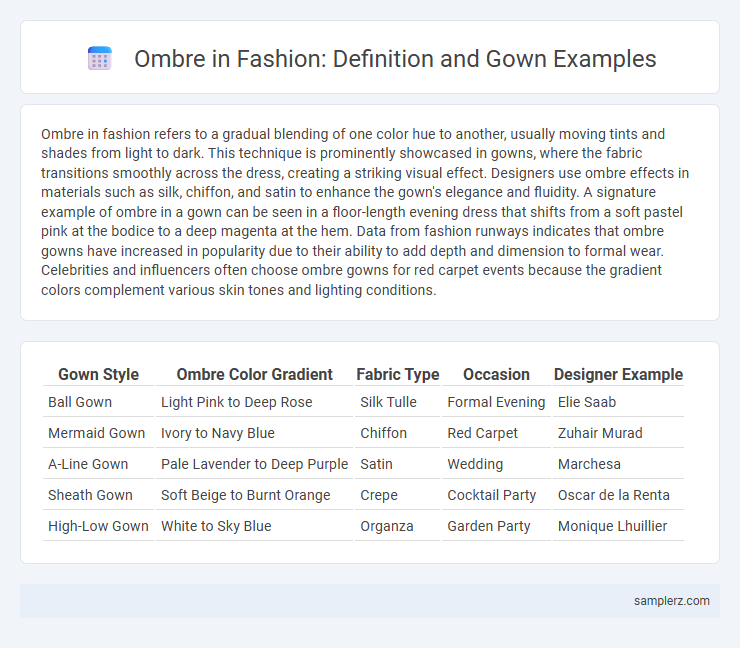Select the 'Designer Example' column header
Screen dimensions: 740x648
(x=618, y=374)
